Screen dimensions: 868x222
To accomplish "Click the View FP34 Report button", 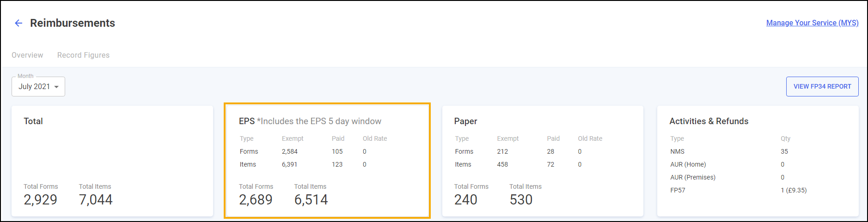I will click(x=822, y=86).
